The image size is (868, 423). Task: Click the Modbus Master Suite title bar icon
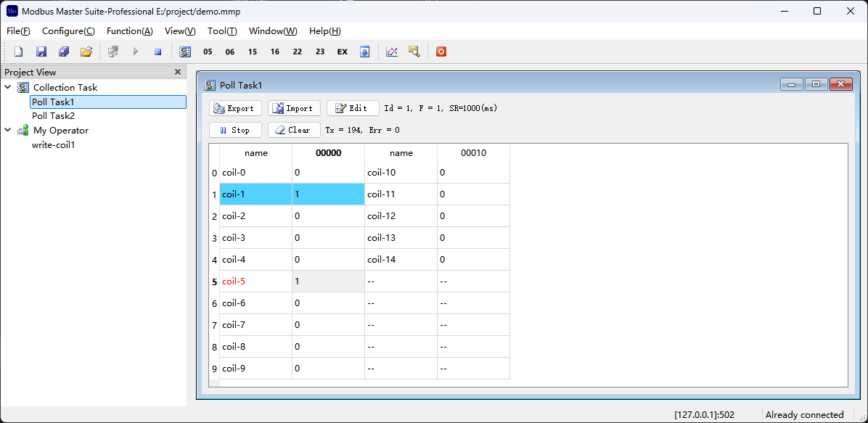click(12, 11)
